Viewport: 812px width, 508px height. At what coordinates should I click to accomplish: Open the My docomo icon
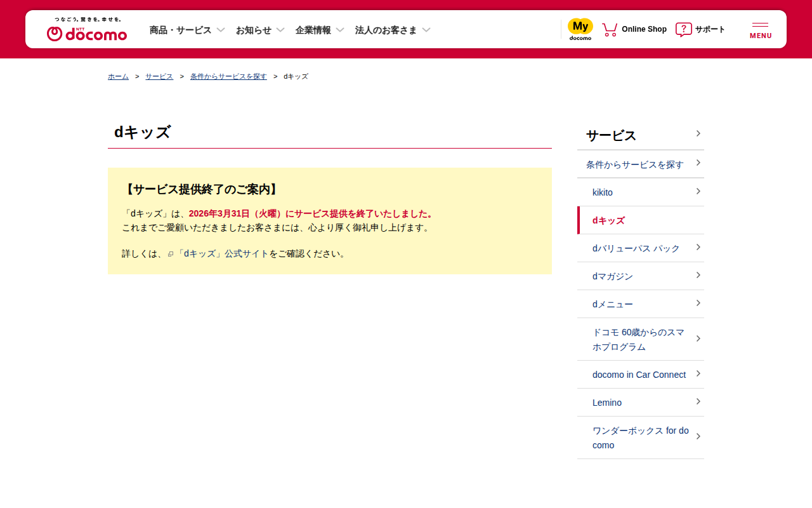[x=580, y=29]
